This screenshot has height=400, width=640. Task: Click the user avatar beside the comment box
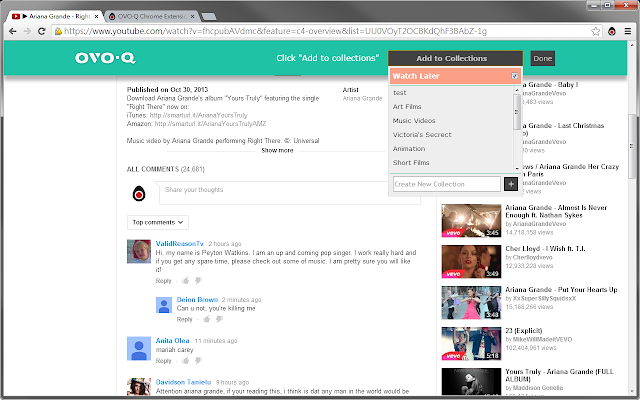click(139, 193)
